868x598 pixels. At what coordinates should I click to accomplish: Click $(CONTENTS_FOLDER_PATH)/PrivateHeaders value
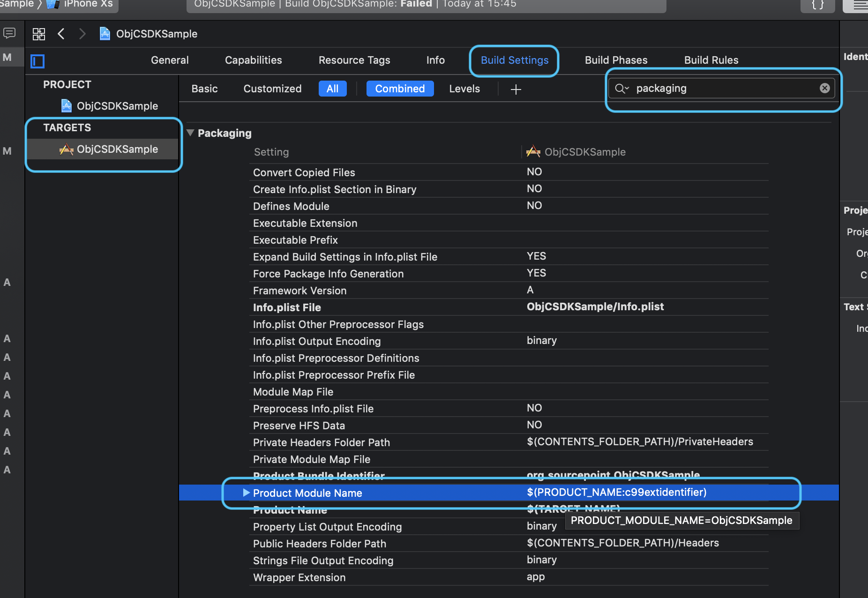point(640,441)
